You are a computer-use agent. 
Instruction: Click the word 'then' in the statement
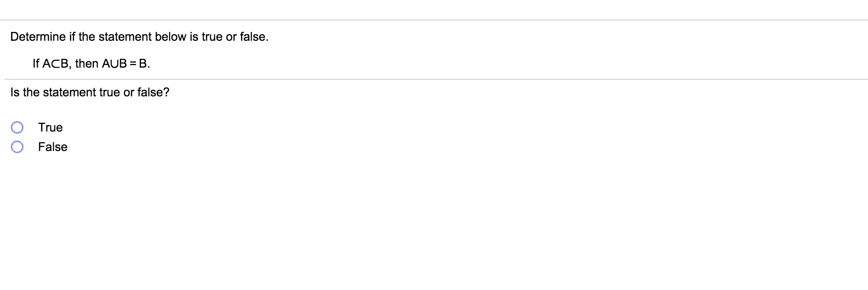tap(87, 63)
